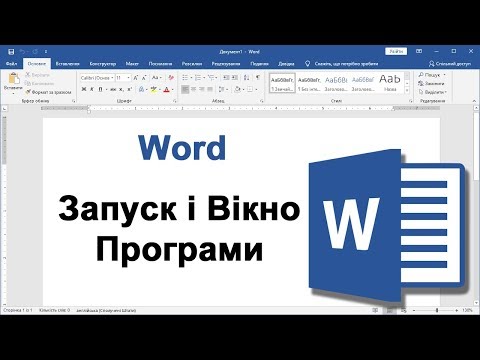The image size is (480, 360).
Task: Switch to the Розсилки tab
Action: click(x=192, y=63)
